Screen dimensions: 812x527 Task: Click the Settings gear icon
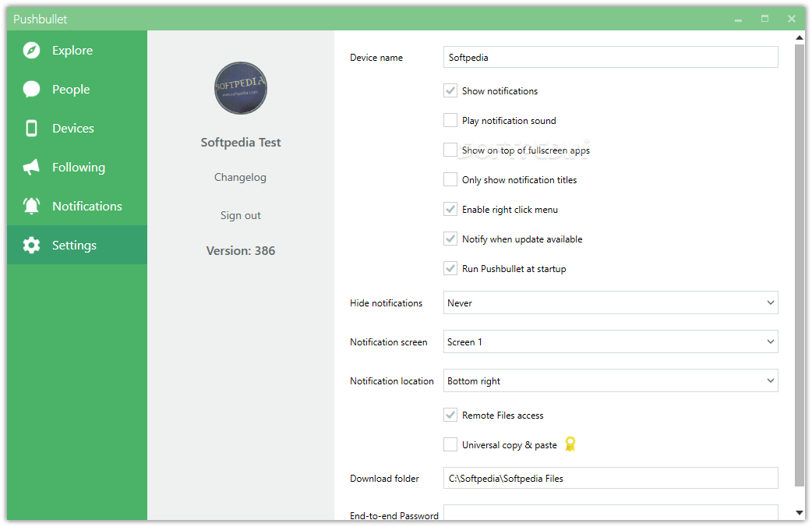32,245
